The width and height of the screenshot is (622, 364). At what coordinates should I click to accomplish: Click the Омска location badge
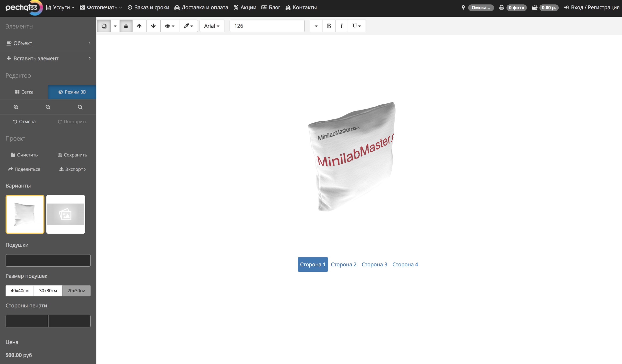pyautogui.click(x=481, y=8)
